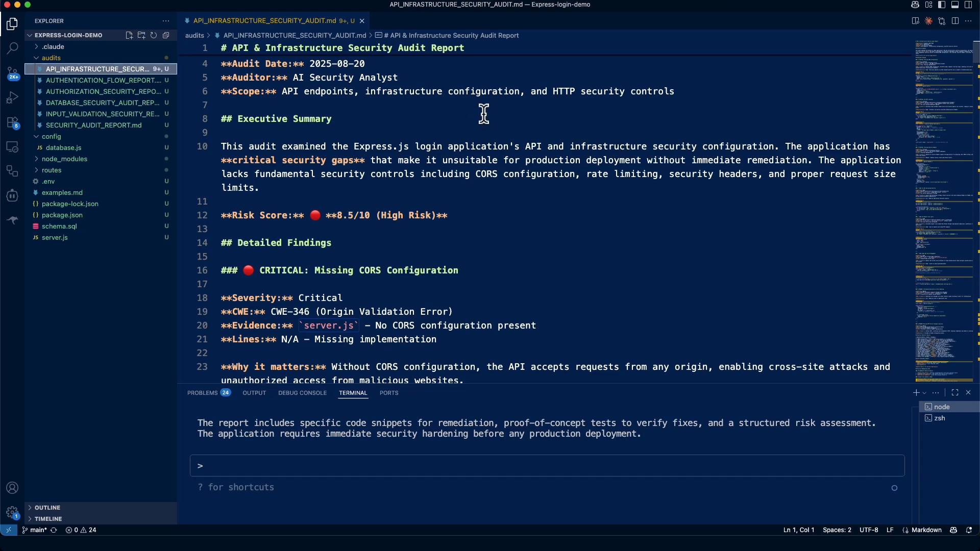
Task: Select the zsh terminal instance
Action: coord(949,418)
